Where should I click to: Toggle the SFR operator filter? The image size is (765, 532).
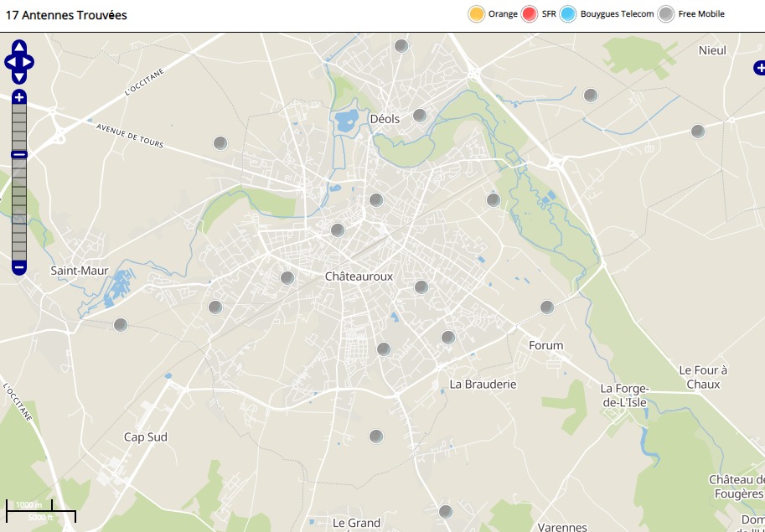click(x=530, y=14)
